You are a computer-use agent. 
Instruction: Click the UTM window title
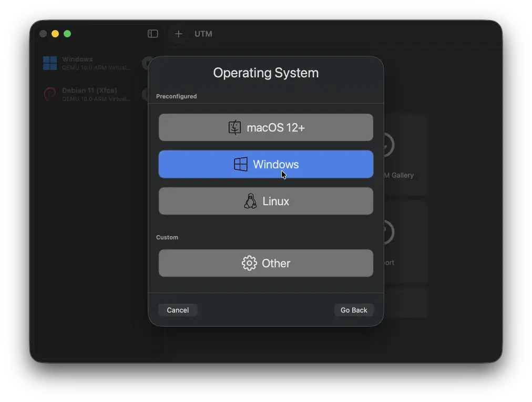tap(203, 34)
